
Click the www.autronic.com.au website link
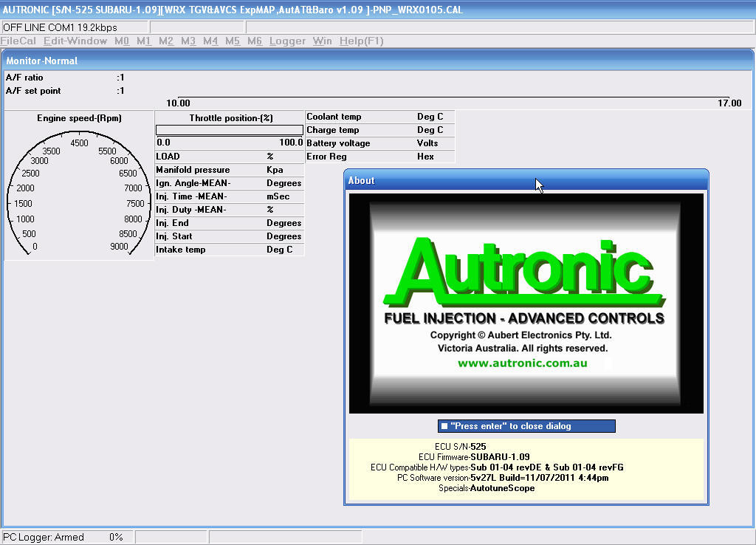tap(523, 363)
